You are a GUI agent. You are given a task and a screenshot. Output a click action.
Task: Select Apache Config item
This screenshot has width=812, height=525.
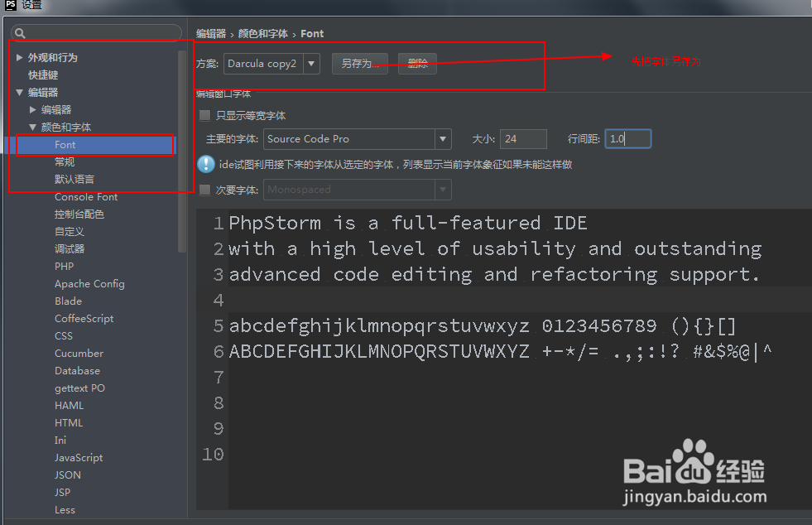coord(89,284)
